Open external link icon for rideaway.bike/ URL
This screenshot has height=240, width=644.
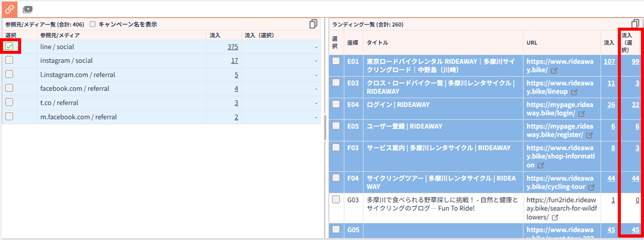[x=554, y=71]
